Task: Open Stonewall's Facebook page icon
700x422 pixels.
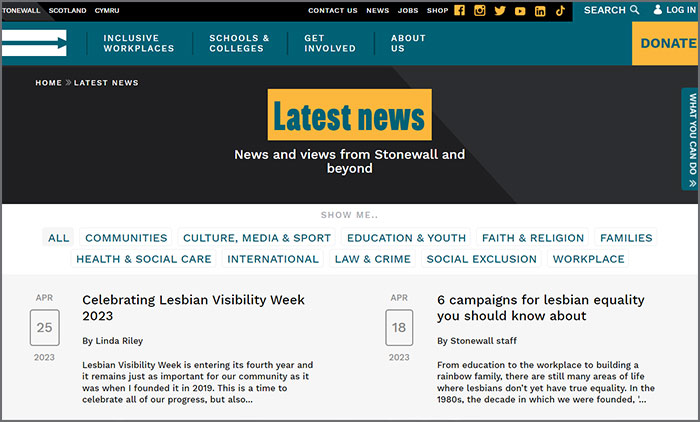Action: point(459,10)
